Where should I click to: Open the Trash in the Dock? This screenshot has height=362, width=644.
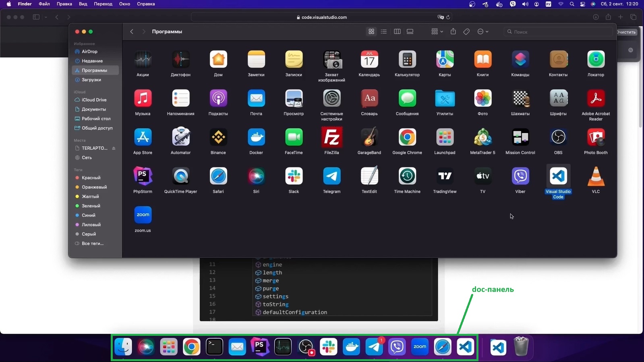[x=521, y=347]
